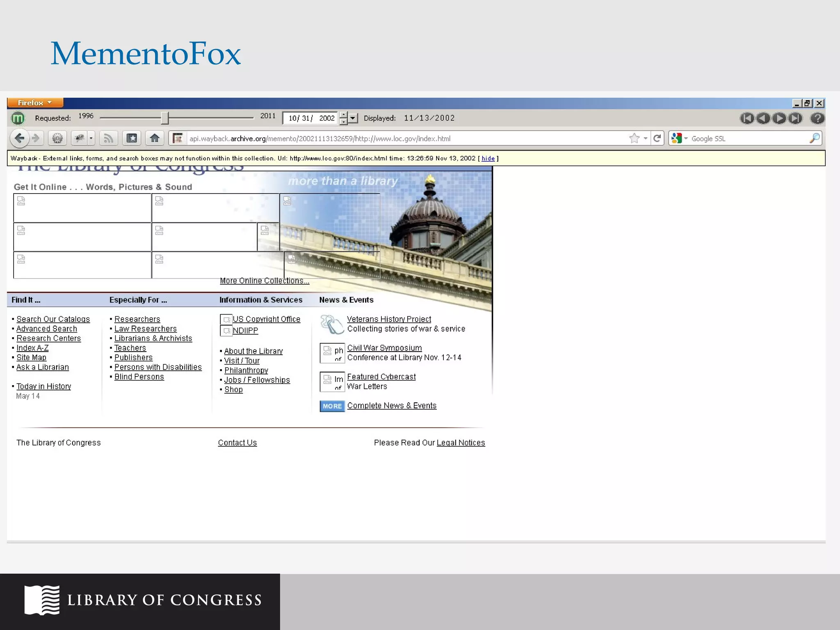Screen dimensions: 840x630
Task: Click the RSS feed toolbar icon
Action: tap(108, 138)
